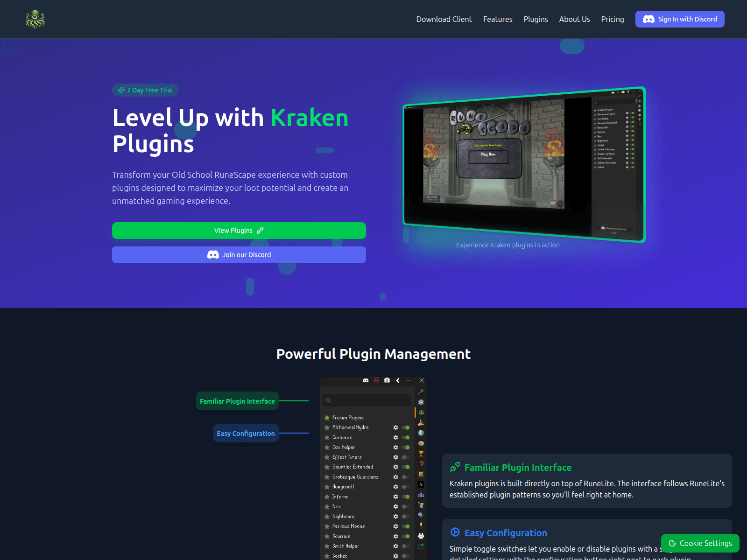Click the Kraken octopus logo

tap(35, 19)
